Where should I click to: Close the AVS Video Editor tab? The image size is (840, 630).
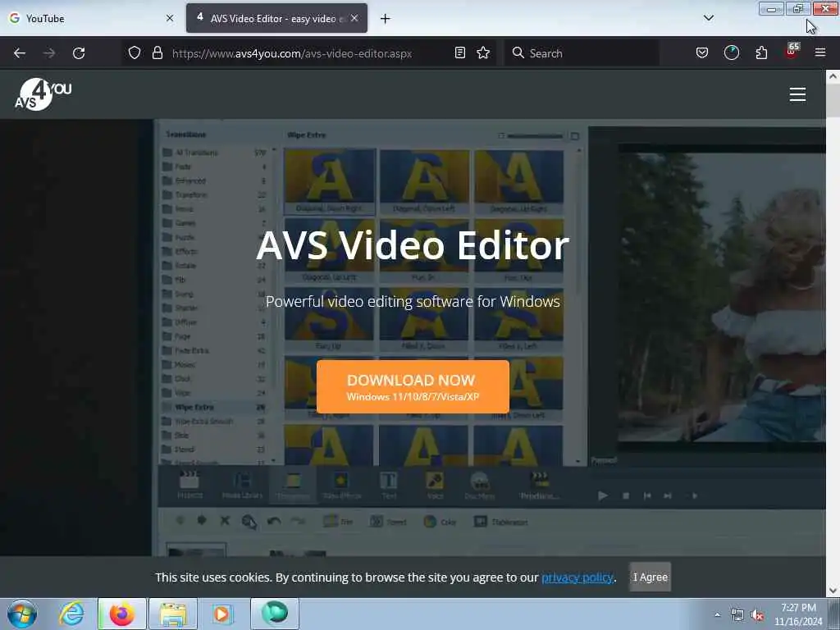(x=354, y=18)
